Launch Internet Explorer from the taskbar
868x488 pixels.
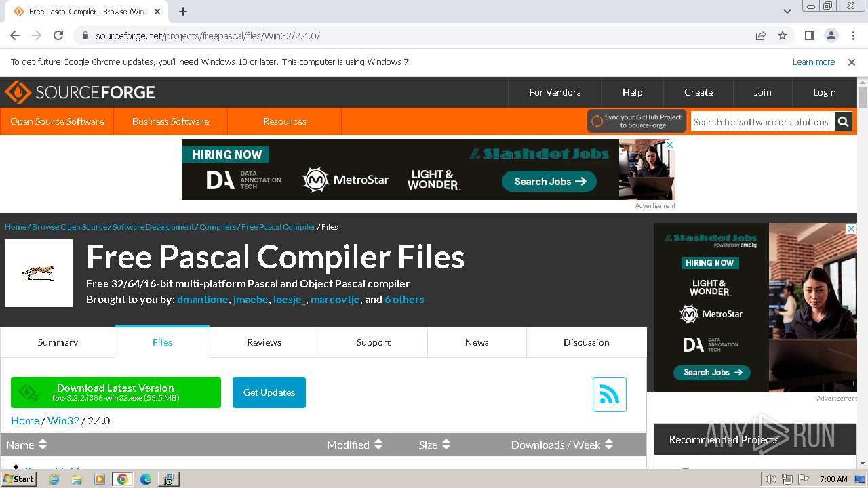[x=54, y=479]
